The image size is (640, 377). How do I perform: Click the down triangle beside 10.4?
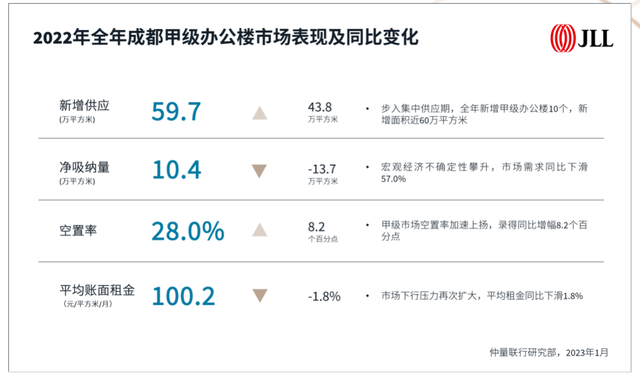pyautogui.click(x=259, y=171)
